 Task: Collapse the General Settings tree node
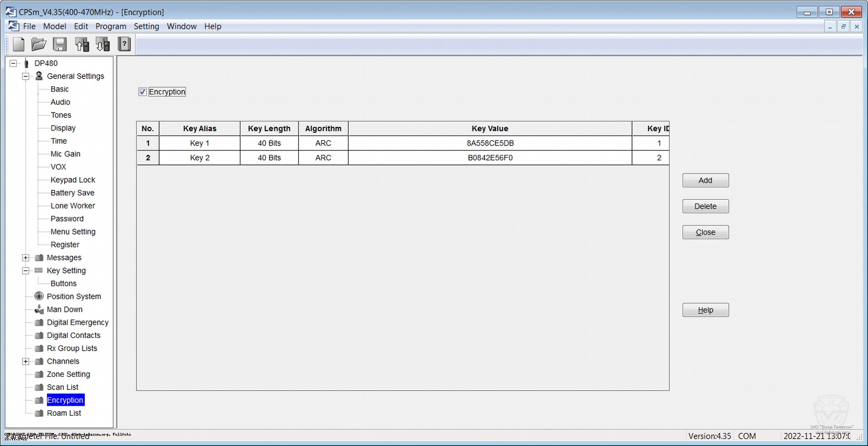pos(26,76)
